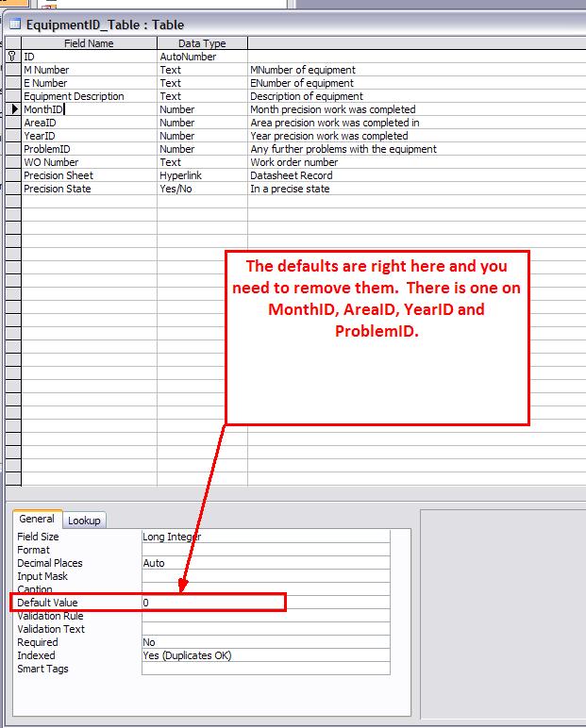Open the Hyperlink data type cell for Precision Sheet
The height and width of the screenshot is (728, 586).
[202, 175]
